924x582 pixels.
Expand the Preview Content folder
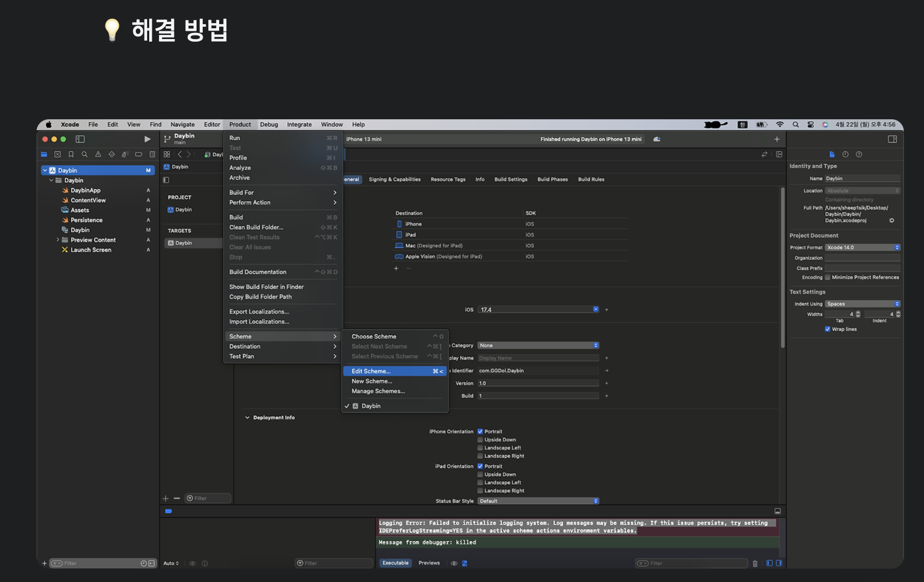(58, 240)
